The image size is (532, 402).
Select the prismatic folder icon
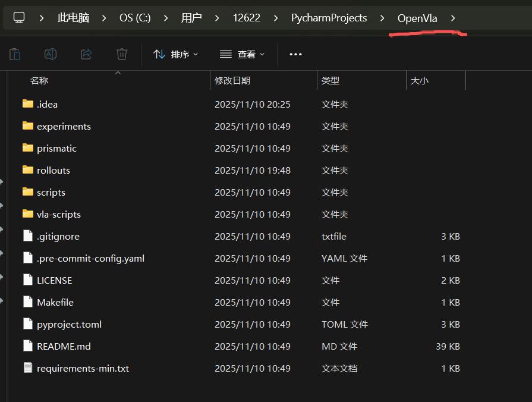pyautogui.click(x=28, y=147)
